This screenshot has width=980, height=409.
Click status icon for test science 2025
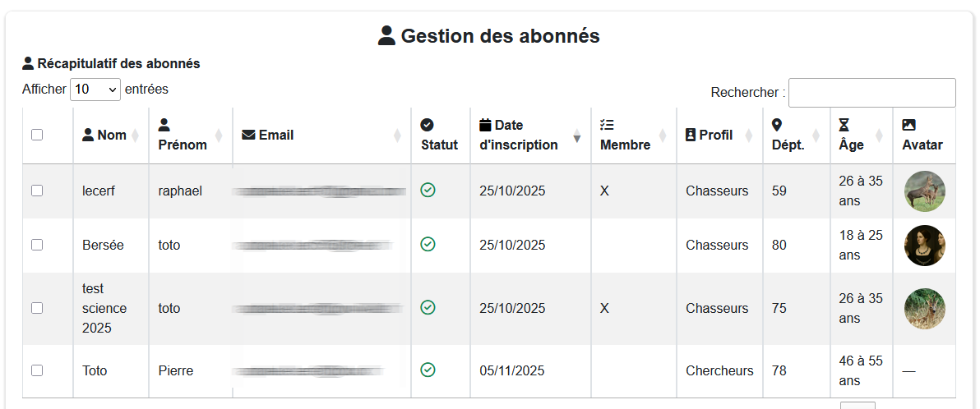[x=428, y=307]
